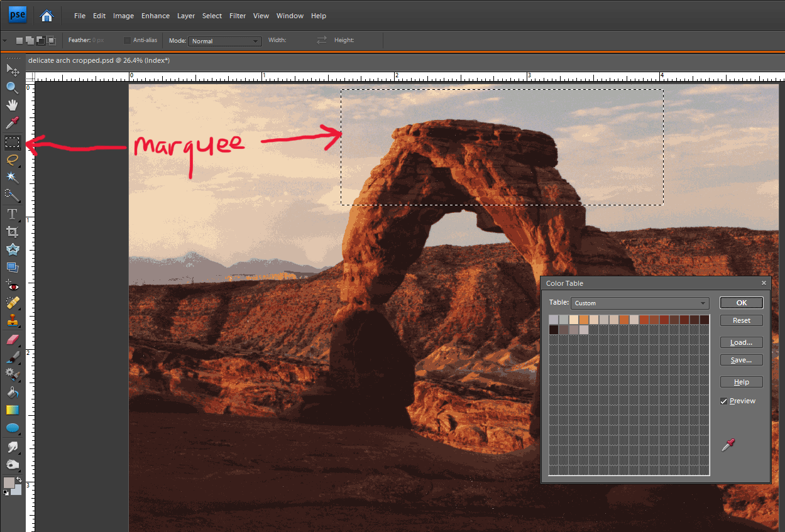
Task: Click the Color Table dialog eyedropper
Action: (x=728, y=446)
